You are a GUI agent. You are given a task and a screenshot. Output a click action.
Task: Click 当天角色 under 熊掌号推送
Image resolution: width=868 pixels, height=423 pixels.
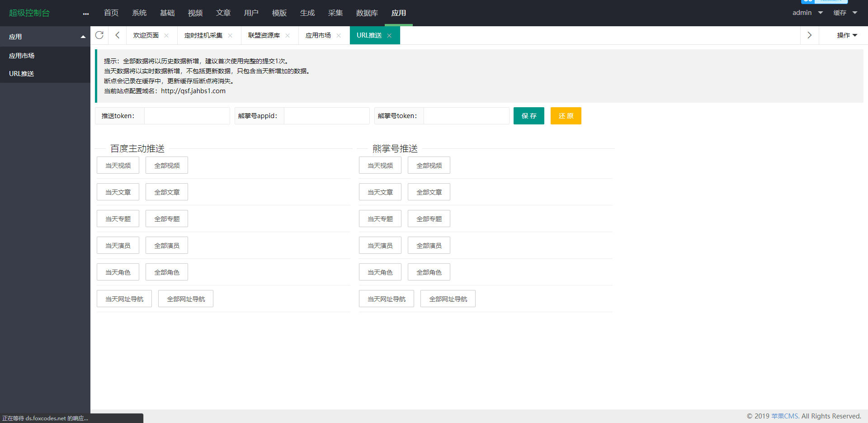click(x=380, y=272)
